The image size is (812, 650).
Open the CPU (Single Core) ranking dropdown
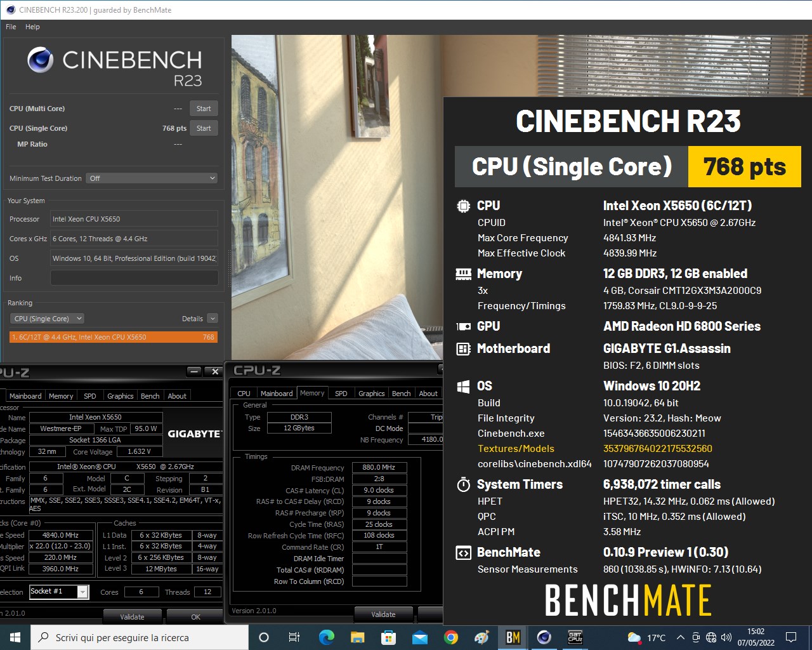(48, 319)
